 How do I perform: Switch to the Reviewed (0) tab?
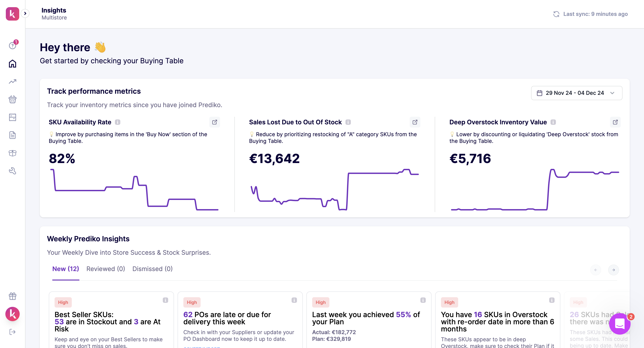[106, 269]
